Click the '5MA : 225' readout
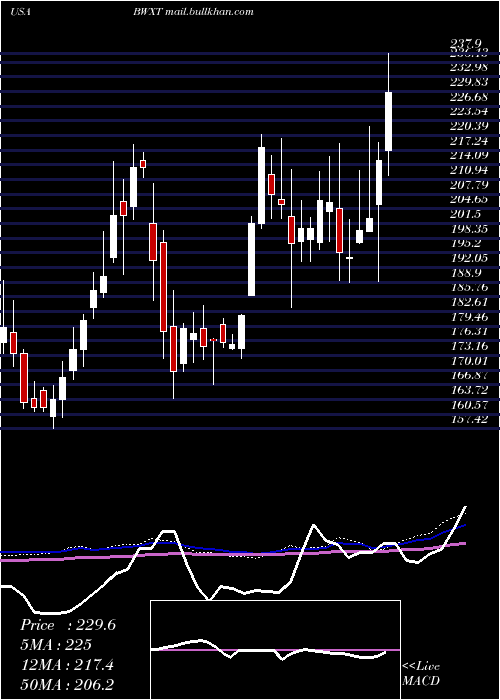Screen dimensions: 500x700 click(x=56, y=645)
